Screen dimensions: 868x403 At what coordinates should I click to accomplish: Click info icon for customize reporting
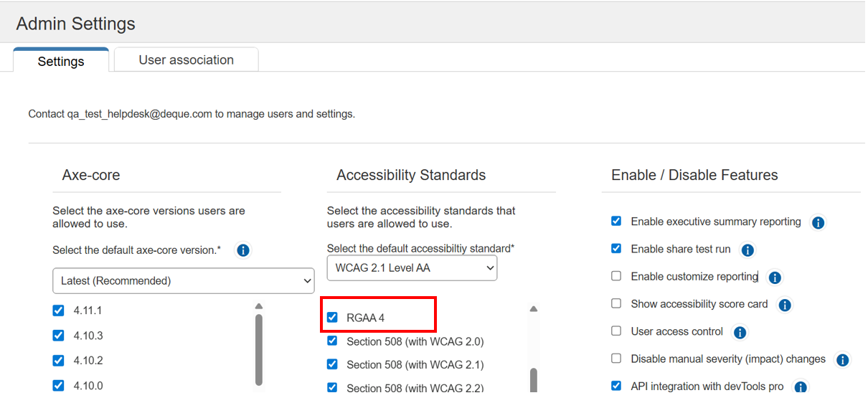(x=775, y=278)
